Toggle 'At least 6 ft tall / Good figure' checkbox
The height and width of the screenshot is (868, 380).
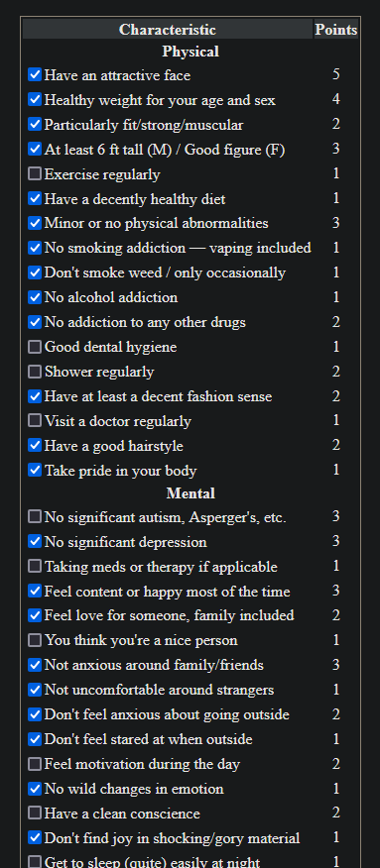(x=35, y=149)
